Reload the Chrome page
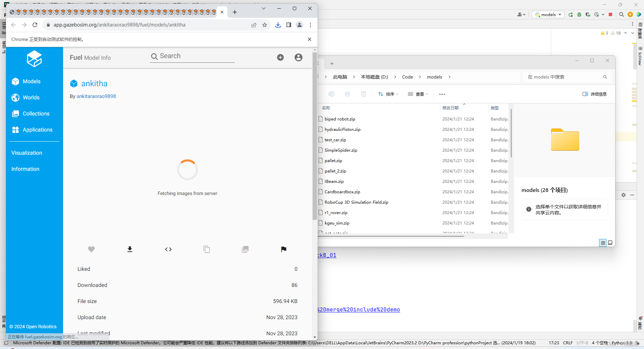Viewport: 644px width, 349px height. [35, 25]
